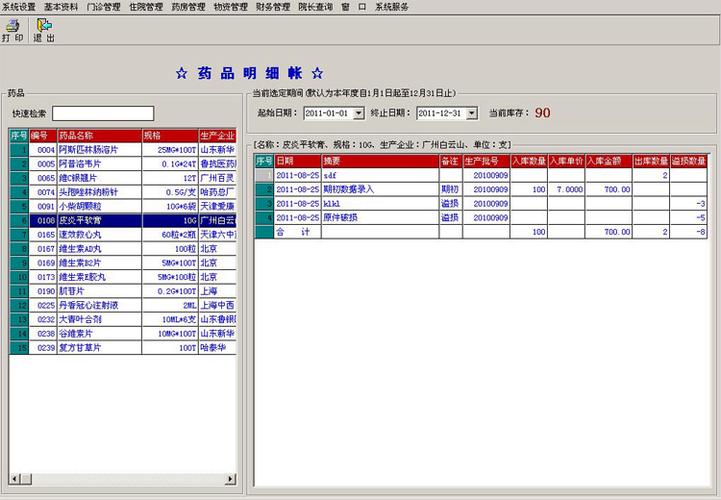The height and width of the screenshot is (500, 721).
Task: Select drug 0190 肌苷片
Action: coord(122,291)
